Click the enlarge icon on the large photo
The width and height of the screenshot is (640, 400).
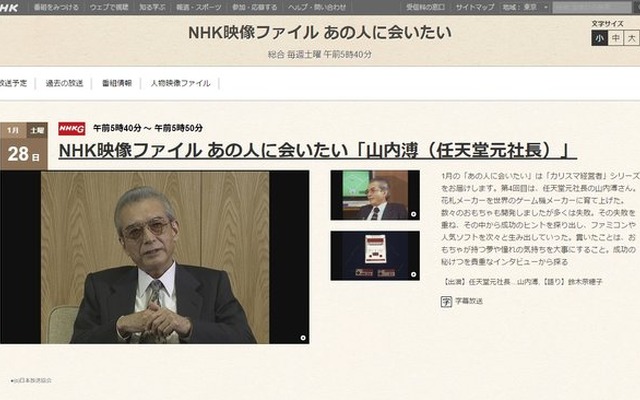pos(303,338)
